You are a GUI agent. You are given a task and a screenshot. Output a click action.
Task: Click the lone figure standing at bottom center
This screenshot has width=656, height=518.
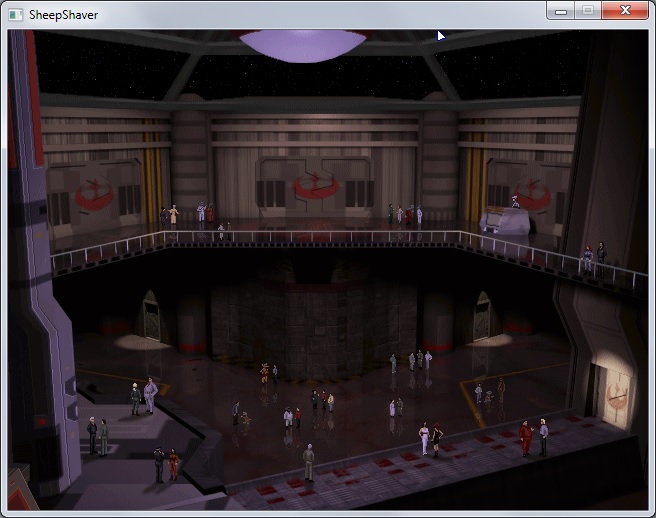309,462
